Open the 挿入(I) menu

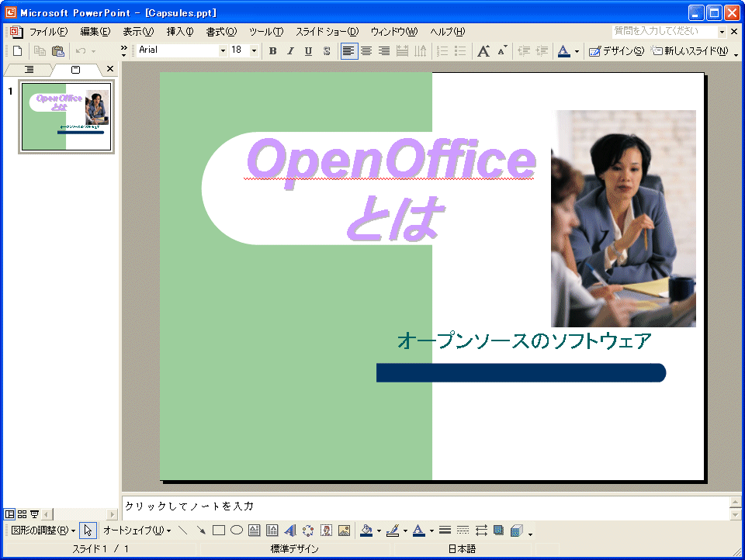[x=180, y=32]
